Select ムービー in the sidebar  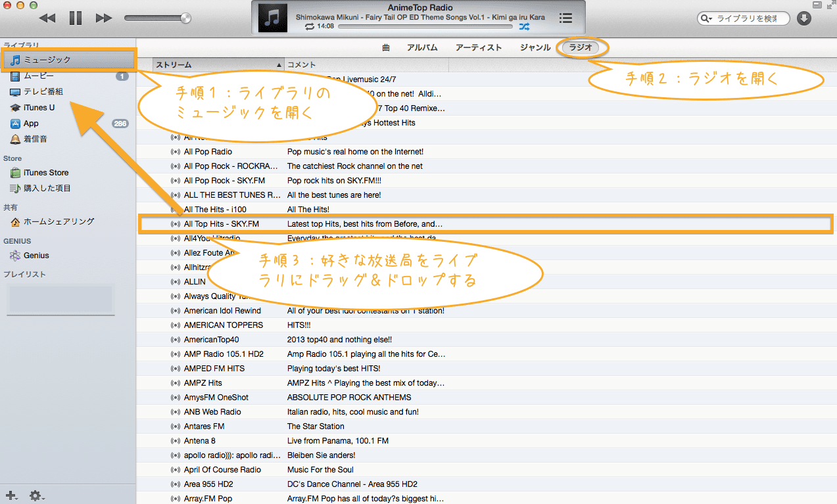click(x=68, y=76)
